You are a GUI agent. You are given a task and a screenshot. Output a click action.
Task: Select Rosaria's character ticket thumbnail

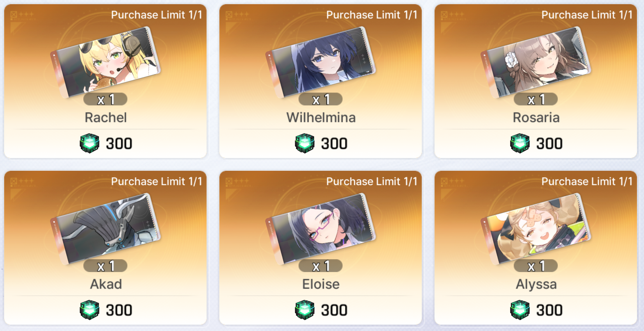536,62
